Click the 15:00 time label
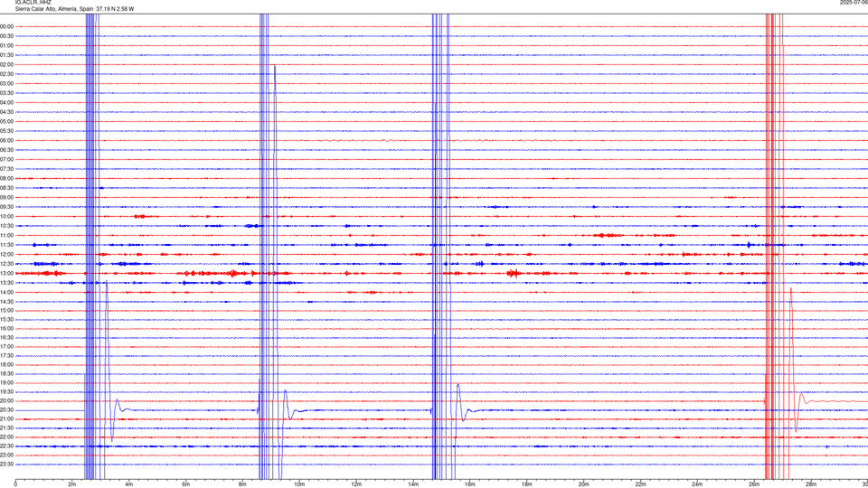The height and width of the screenshot is (488, 868). pos(6,310)
